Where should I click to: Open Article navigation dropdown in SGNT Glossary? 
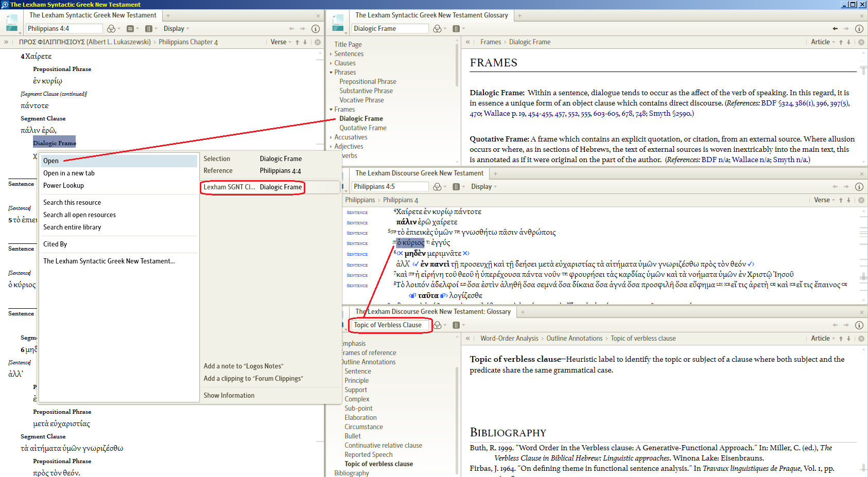[x=823, y=42]
